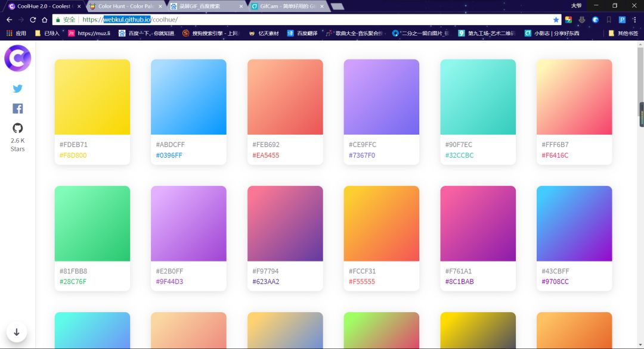Copy the #EA5455 hex code
This screenshot has height=349, width=644.
266,155
